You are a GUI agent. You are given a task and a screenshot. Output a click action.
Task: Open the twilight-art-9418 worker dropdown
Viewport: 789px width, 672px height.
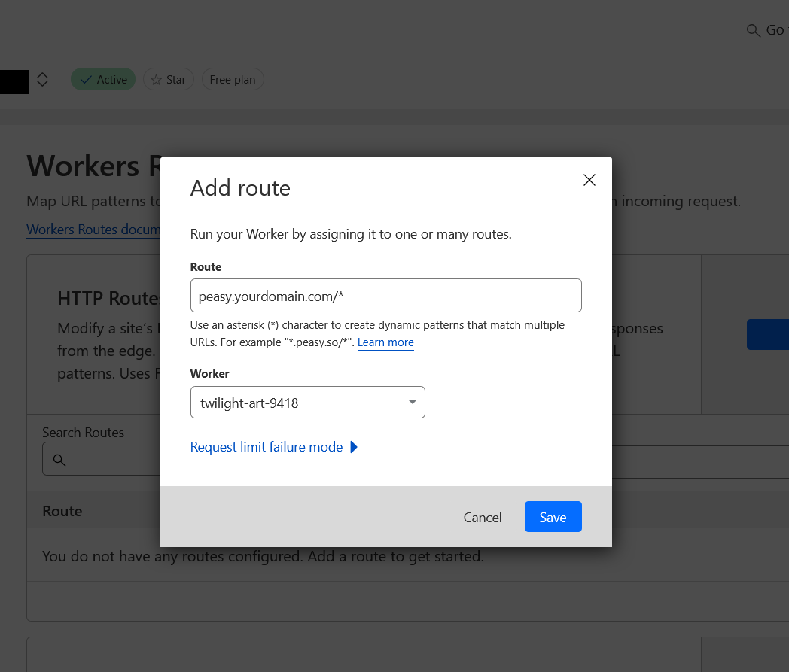pyautogui.click(x=307, y=402)
